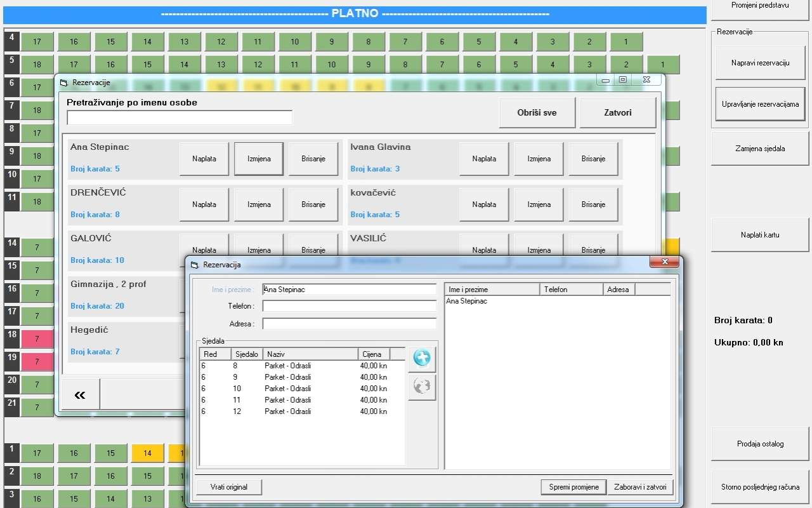Select Ana Stepinac in the names list
This screenshot has width=812, height=508.
click(467, 301)
